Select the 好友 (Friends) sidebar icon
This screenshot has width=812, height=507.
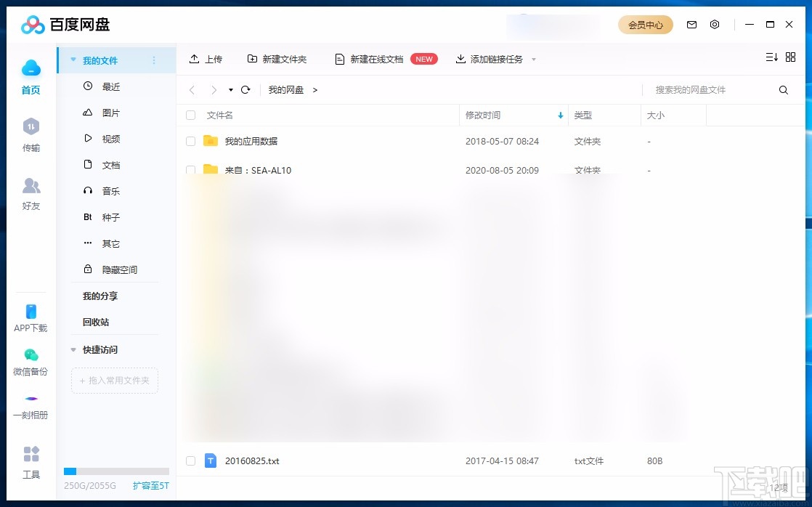click(31, 186)
